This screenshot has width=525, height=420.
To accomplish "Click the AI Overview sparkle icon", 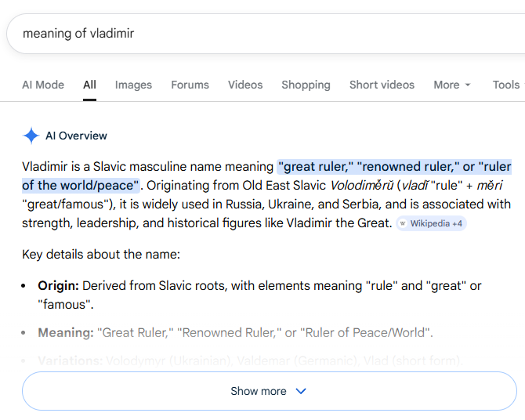I will 31,136.
